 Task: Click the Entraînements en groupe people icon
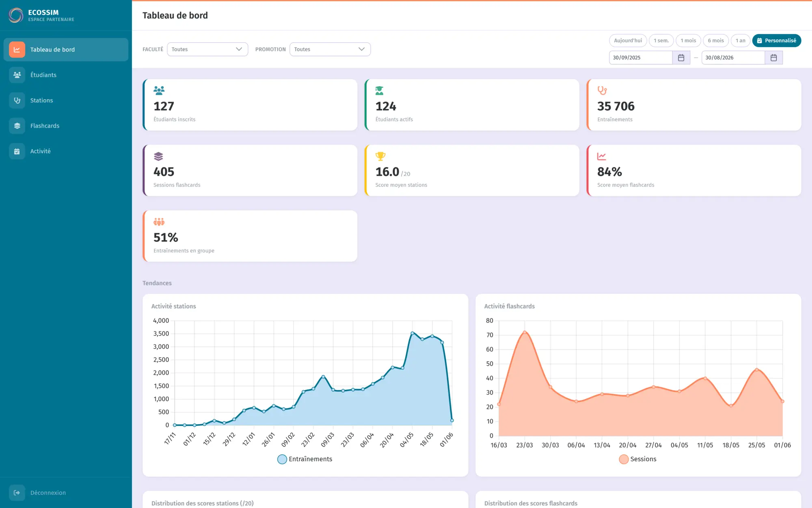(x=159, y=222)
